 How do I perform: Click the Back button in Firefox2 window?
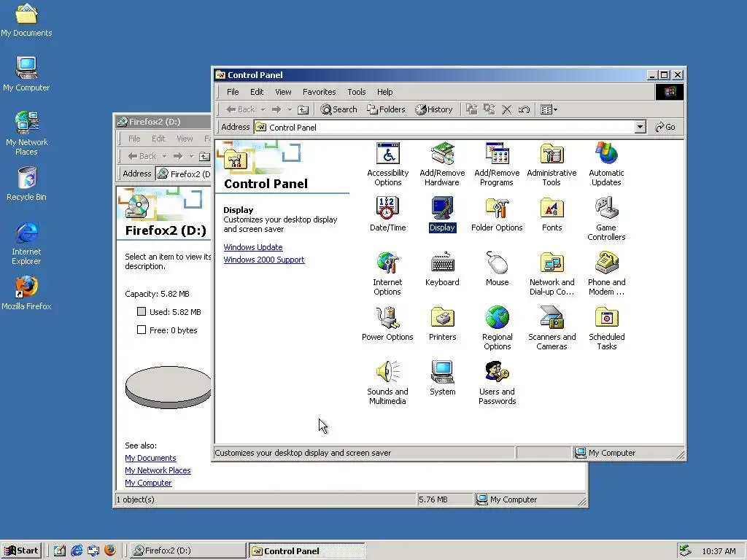coord(142,156)
